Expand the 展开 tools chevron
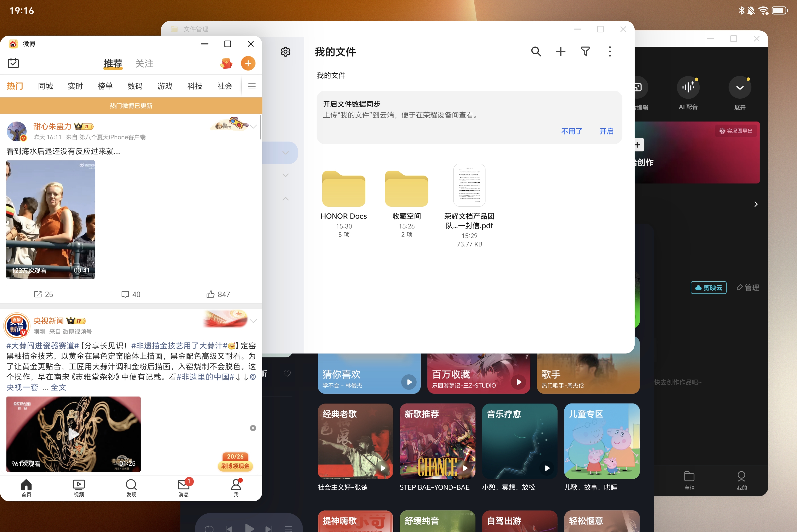The width and height of the screenshot is (797, 532). point(740,87)
